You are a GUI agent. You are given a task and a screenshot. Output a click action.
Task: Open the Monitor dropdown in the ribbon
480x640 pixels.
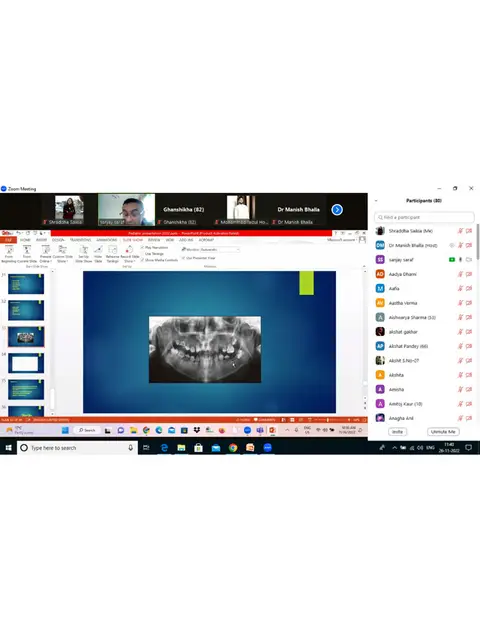pos(220,249)
